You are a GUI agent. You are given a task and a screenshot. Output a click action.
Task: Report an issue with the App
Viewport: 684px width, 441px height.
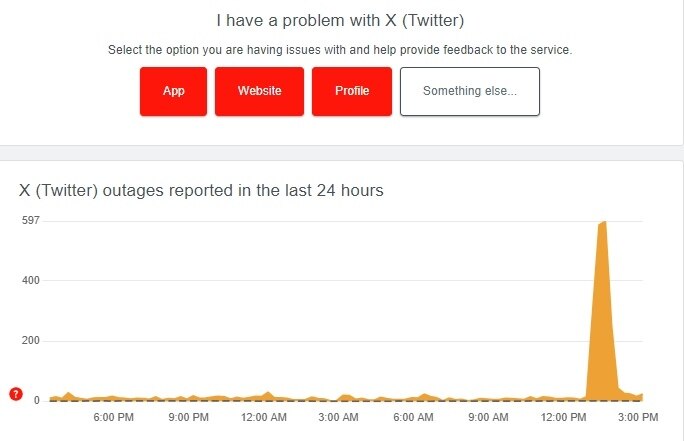[x=174, y=91]
